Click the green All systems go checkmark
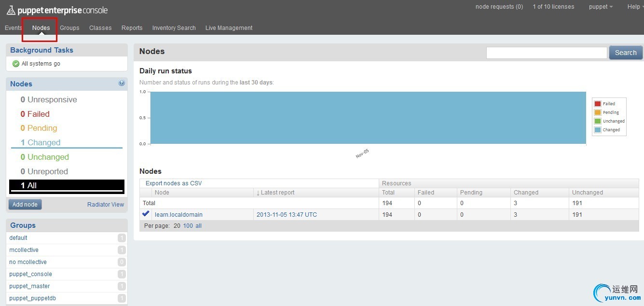The height and width of the screenshot is (306, 644). click(x=16, y=64)
